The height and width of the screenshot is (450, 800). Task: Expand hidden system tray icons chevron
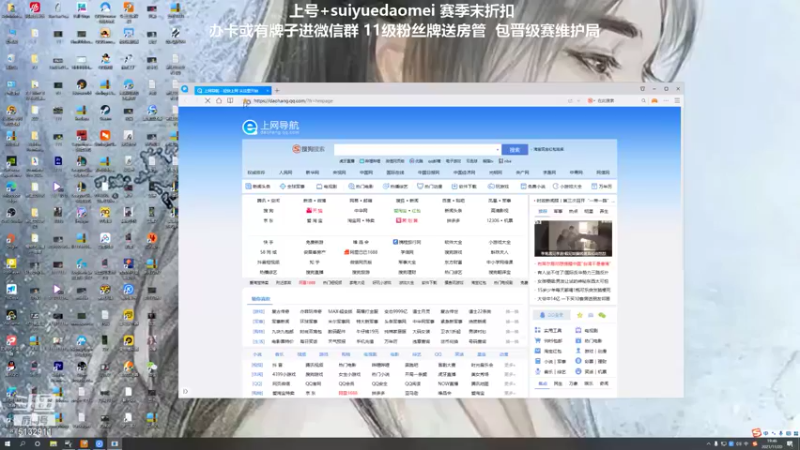[x=708, y=444]
